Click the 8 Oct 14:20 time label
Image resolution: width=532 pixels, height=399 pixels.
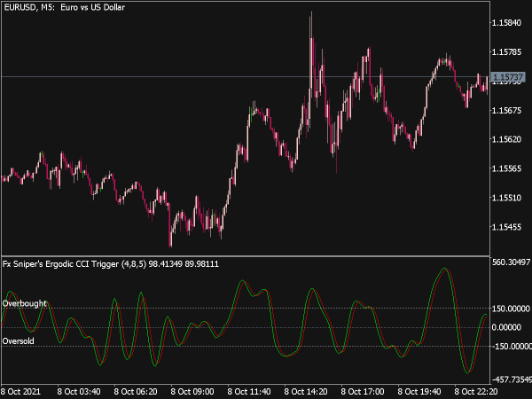[x=306, y=392]
